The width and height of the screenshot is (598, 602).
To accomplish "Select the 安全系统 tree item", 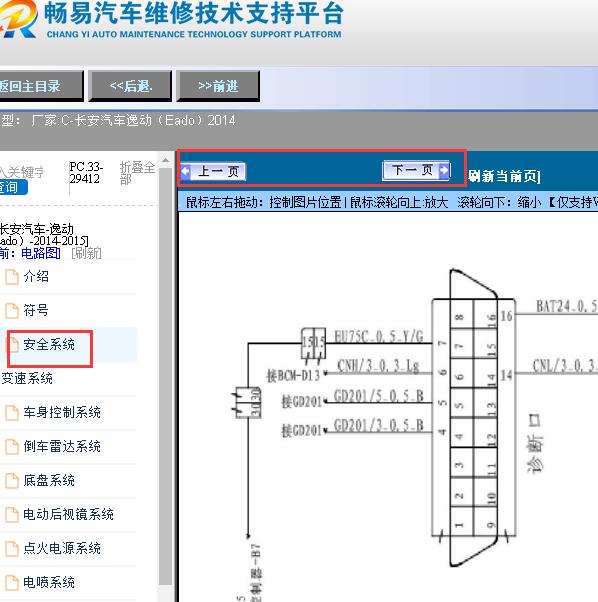I will pos(49,344).
